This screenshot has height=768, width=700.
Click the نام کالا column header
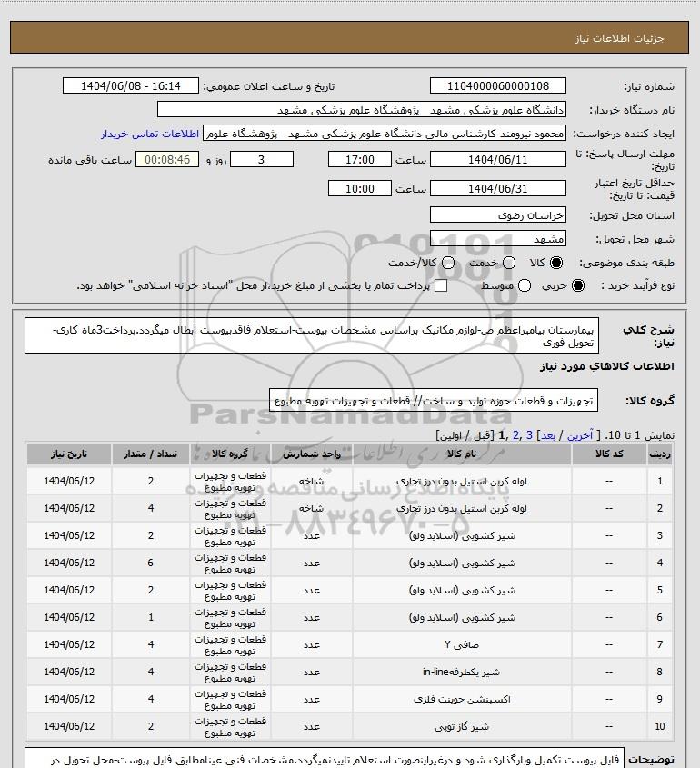point(462,454)
